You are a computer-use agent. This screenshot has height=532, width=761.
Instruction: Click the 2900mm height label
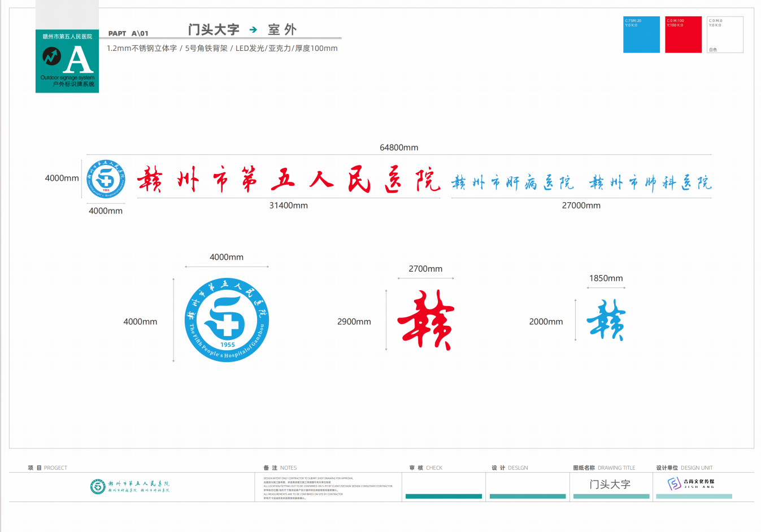click(x=354, y=321)
